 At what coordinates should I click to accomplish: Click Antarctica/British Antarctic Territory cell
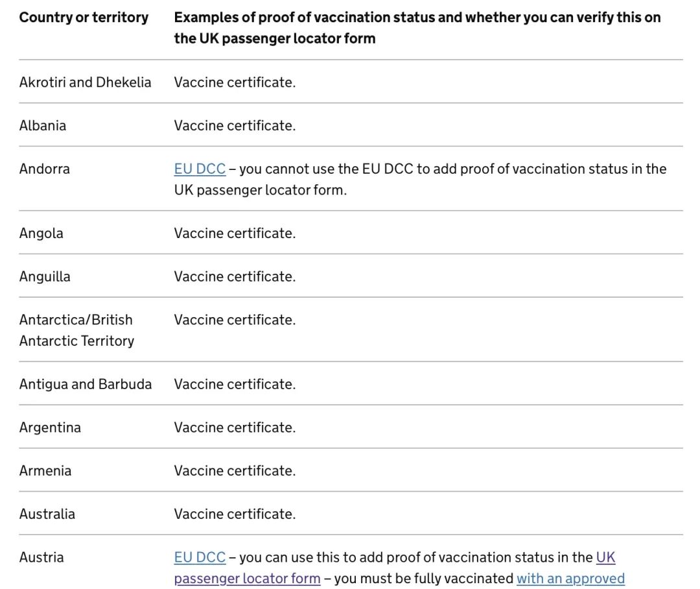76,330
